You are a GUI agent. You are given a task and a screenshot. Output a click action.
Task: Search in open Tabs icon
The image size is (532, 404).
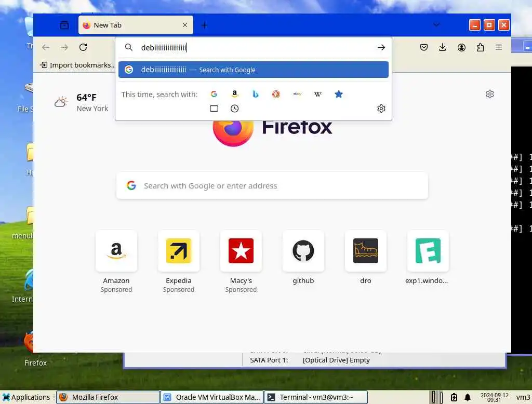point(214,109)
